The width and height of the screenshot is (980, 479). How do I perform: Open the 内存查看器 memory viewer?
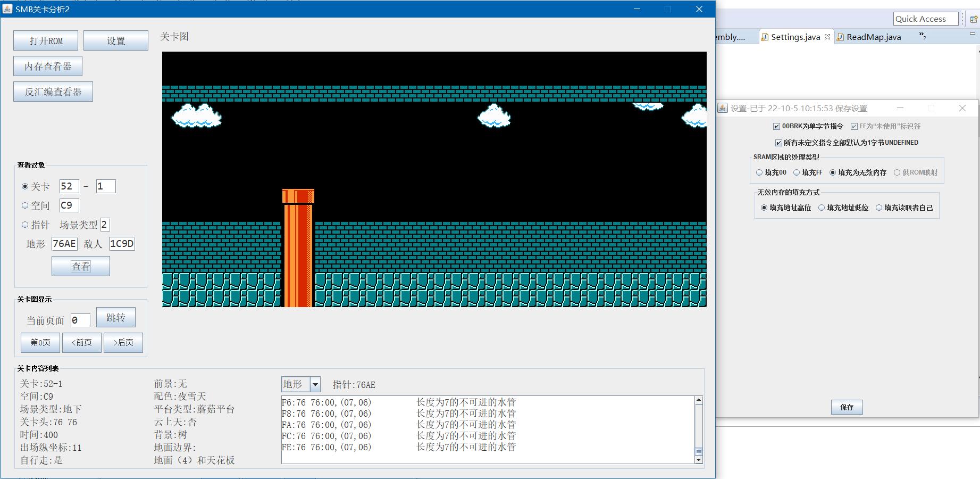click(x=48, y=66)
